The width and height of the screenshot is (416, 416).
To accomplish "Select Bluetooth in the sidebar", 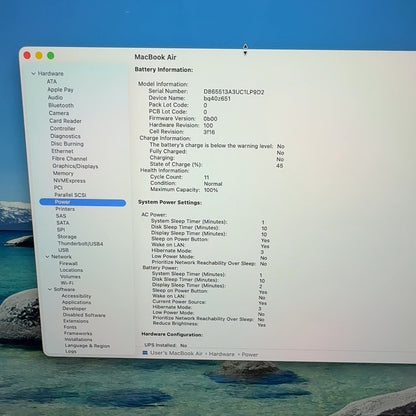I will pos(61,105).
